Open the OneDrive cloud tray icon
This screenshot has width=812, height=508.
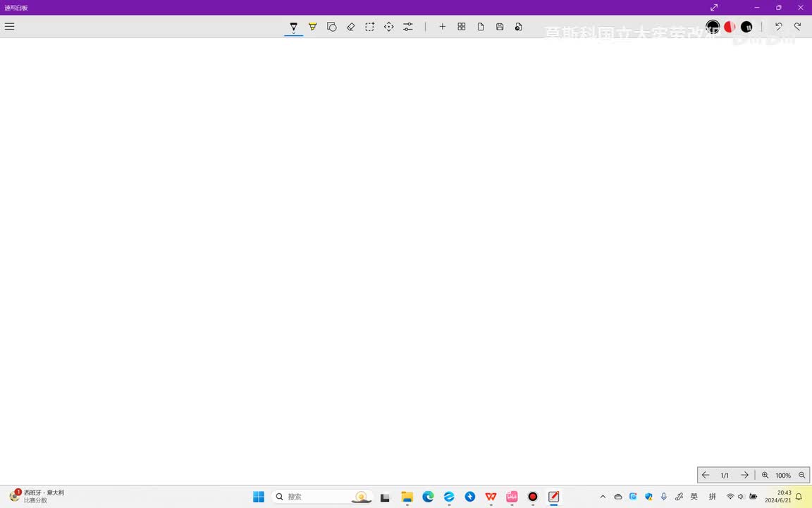point(617,497)
